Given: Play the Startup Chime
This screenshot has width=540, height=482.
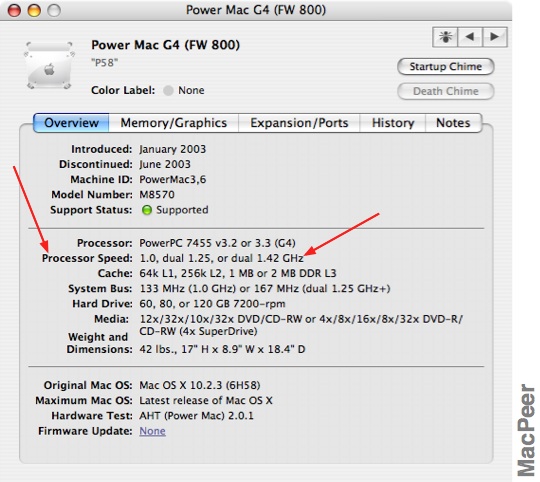Looking at the screenshot, I should point(446,66).
